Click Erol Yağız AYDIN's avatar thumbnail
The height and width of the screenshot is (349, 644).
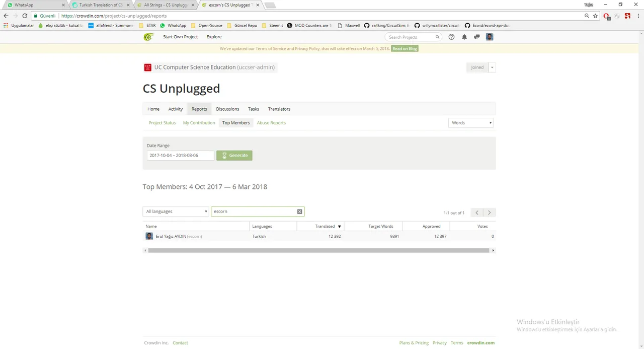(149, 236)
